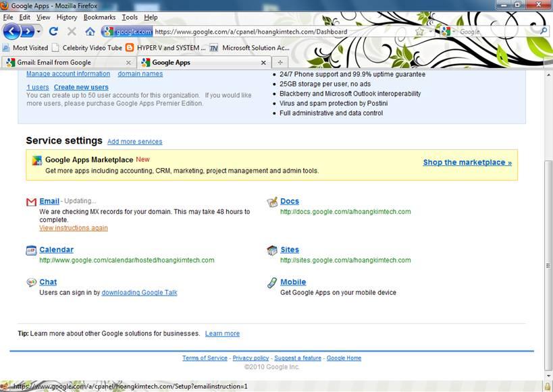Open the Celebrity Video Tube bookmark
553x392 pixels.
(87, 48)
